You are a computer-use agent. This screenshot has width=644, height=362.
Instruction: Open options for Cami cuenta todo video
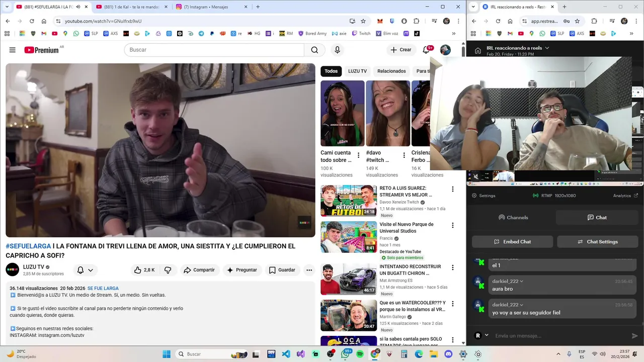[x=358, y=155]
